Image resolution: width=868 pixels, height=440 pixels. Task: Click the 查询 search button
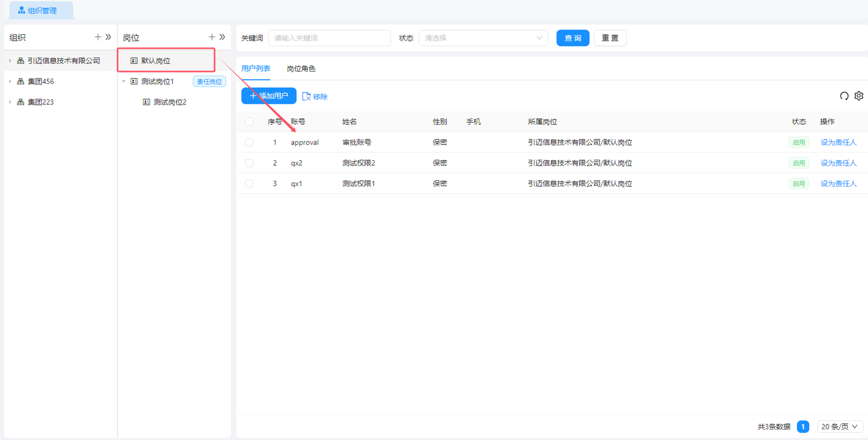[x=572, y=38]
